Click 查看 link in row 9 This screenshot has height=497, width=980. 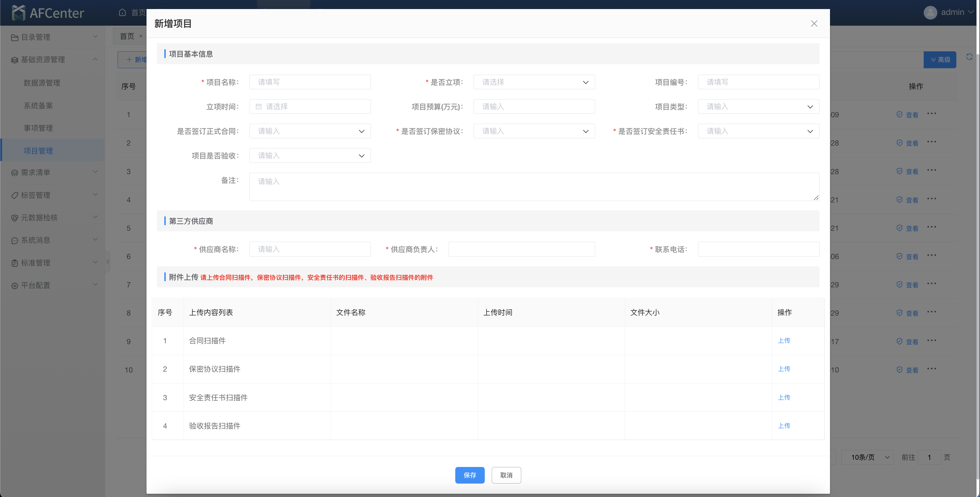coord(911,342)
